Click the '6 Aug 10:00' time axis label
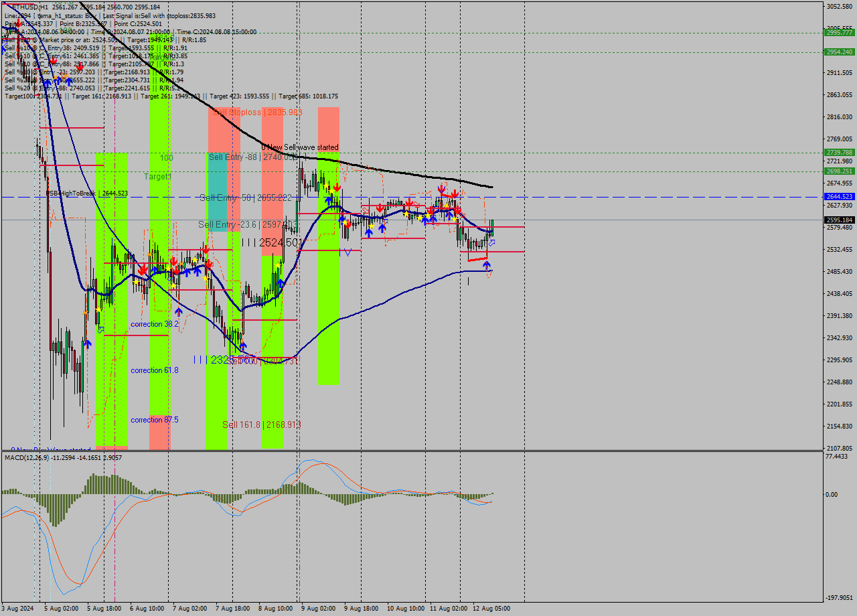This screenshot has width=857, height=616. coord(146,609)
